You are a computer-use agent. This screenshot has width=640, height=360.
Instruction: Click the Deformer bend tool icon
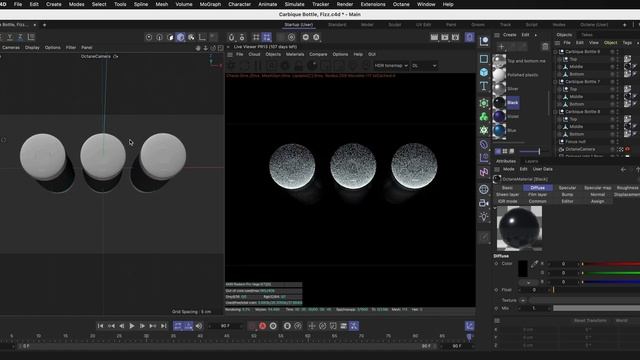[484, 172]
